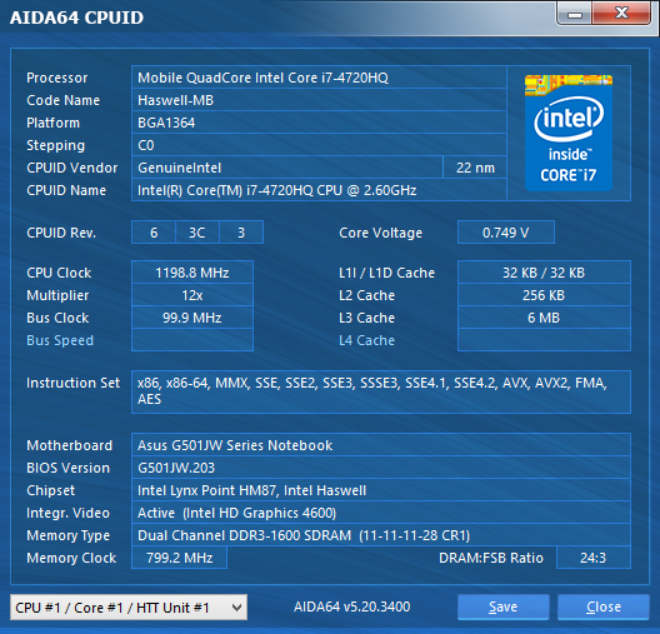Click the L3 Cache 6 MB field
660x634 pixels.
point(543,318)
